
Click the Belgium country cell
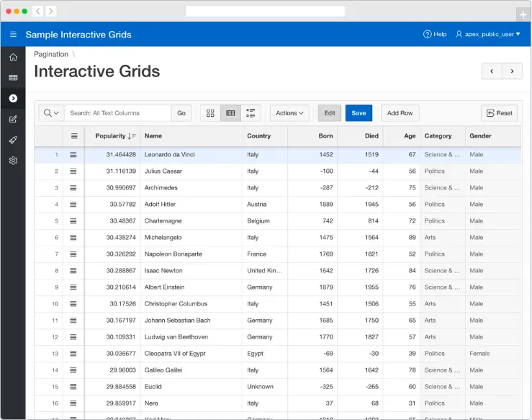coord(265,221)
